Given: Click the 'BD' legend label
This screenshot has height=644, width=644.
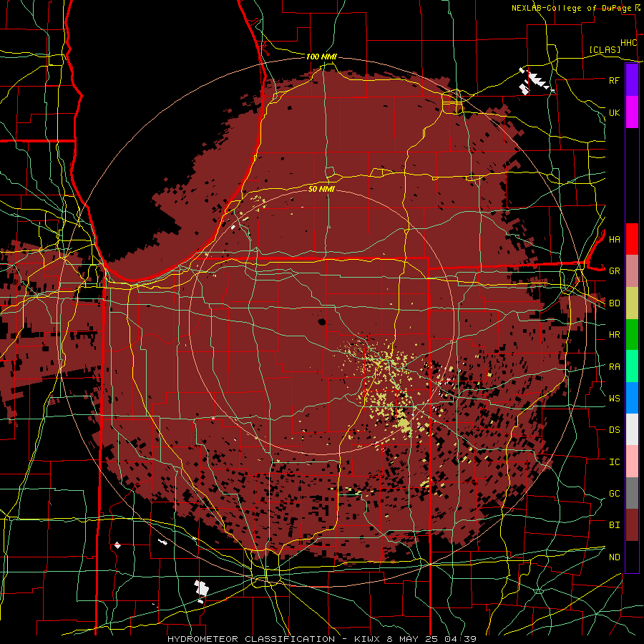Looking at the screenshot, I should (615, 303).
